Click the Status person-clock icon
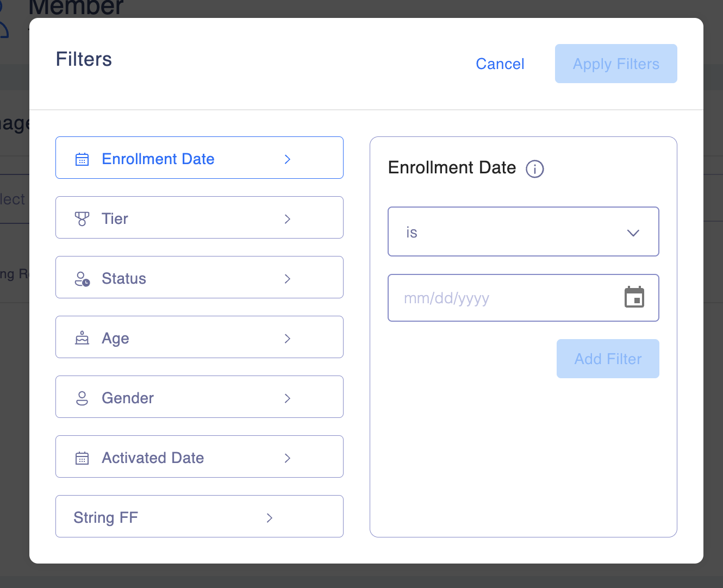 click(82, 279)
